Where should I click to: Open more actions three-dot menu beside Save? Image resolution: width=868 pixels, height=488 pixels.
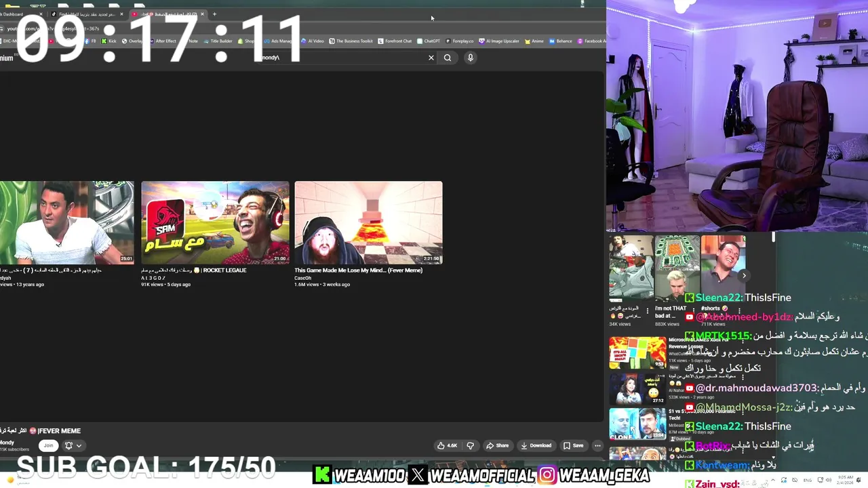pos(597,445)
